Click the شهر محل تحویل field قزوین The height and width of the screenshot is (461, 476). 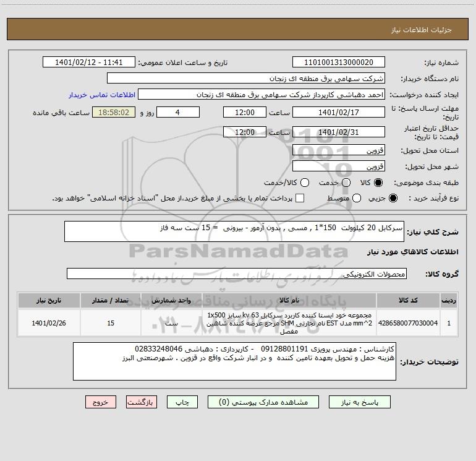[339, 166]
